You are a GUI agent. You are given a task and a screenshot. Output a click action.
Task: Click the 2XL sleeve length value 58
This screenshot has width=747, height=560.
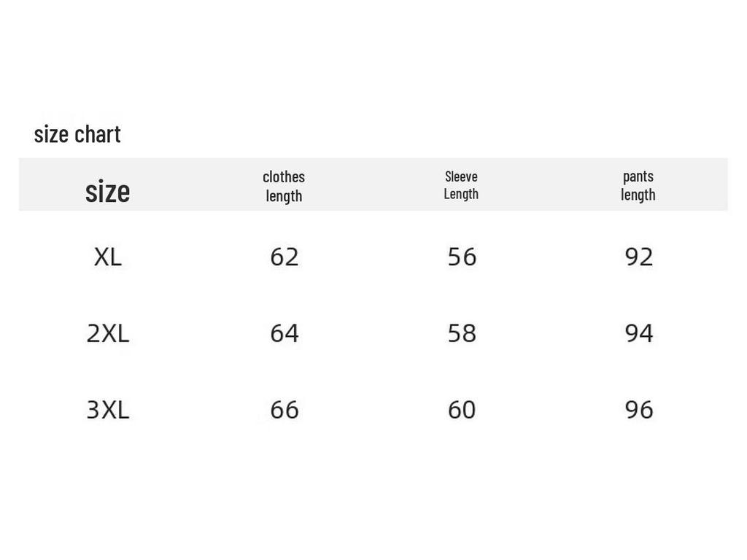[462, 333]
